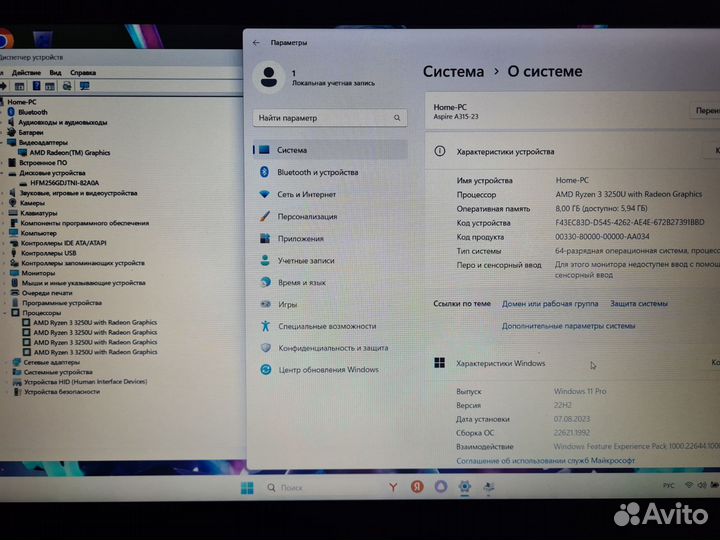This screenshot has width=720, height=540.
Task: Select Компоненты программного обеспечения tree item
Action: click(x=84, y=223)
